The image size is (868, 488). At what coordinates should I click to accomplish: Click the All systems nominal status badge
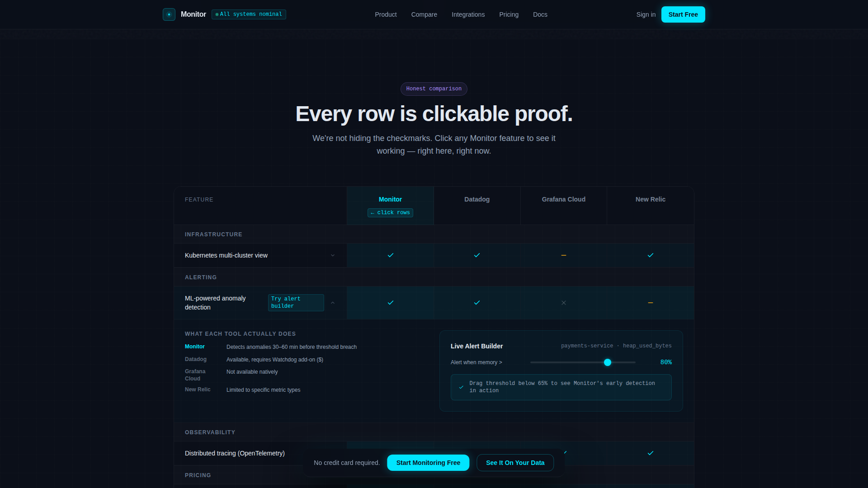249,14
